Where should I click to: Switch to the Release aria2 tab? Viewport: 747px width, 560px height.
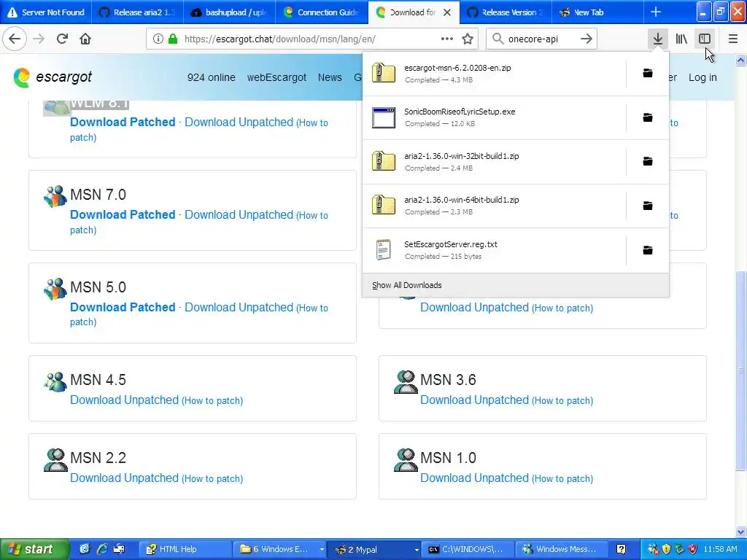coord(137,12)
